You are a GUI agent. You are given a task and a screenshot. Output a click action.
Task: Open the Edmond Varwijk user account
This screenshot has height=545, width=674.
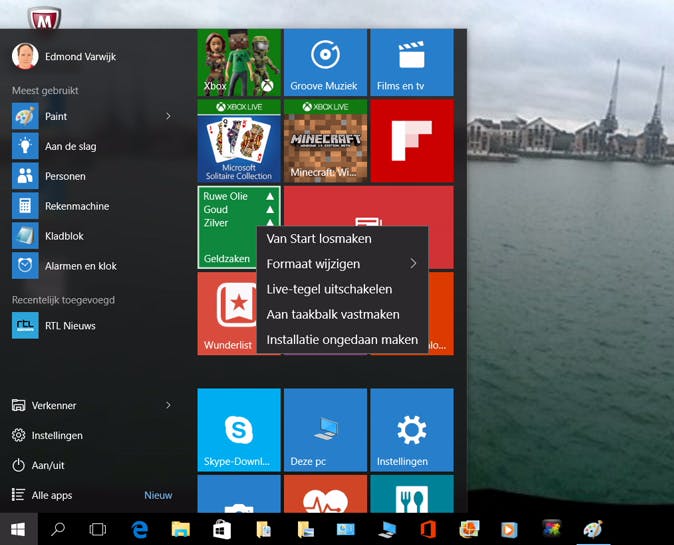[80, 57]
